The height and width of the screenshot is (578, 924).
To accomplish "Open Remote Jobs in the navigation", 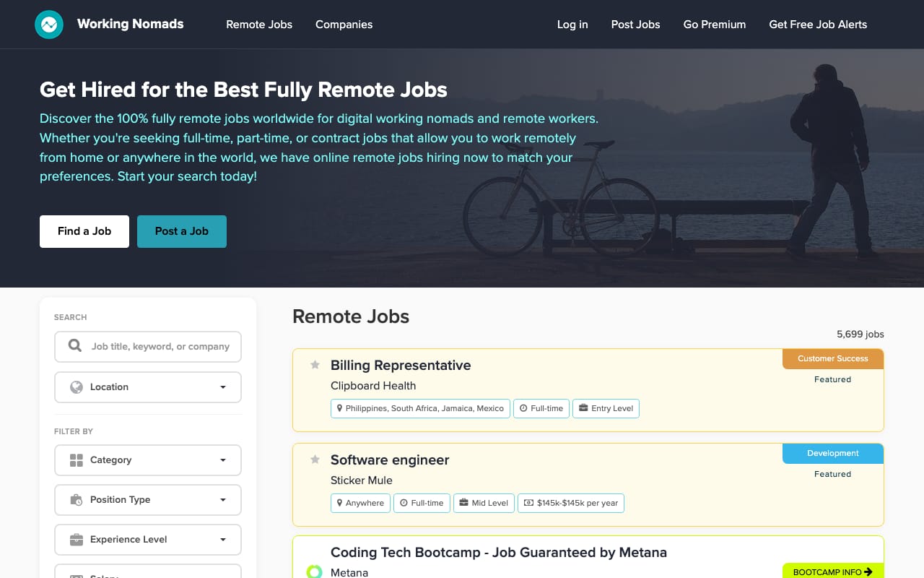I will pos(259,25).
